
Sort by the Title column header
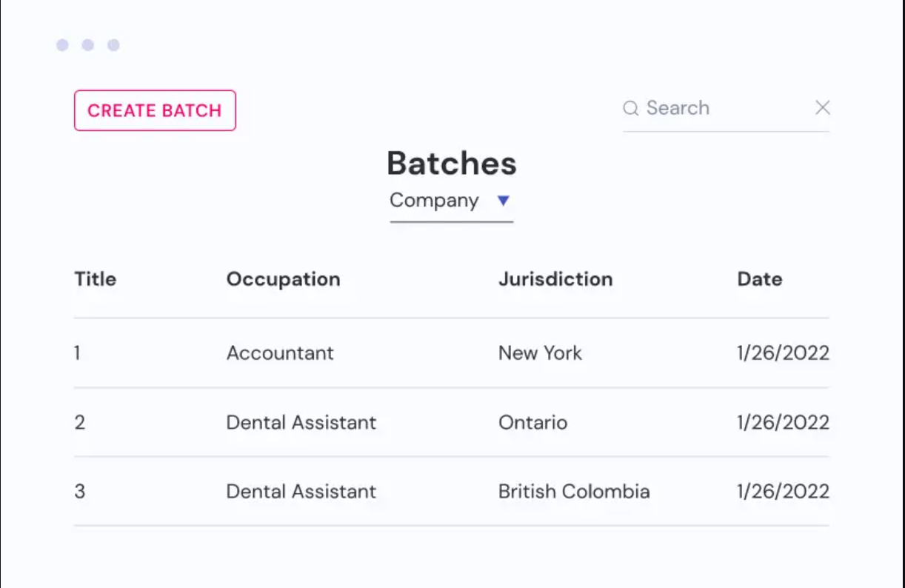96,279
